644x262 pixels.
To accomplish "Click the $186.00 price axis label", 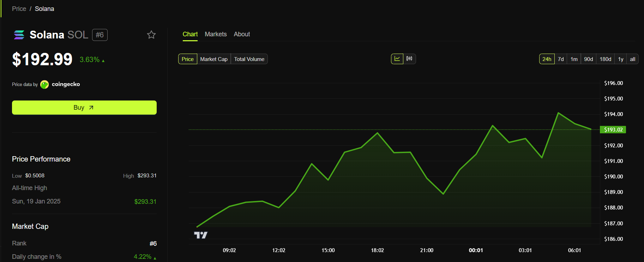I will pyautogui.click(x=614, y=239).
